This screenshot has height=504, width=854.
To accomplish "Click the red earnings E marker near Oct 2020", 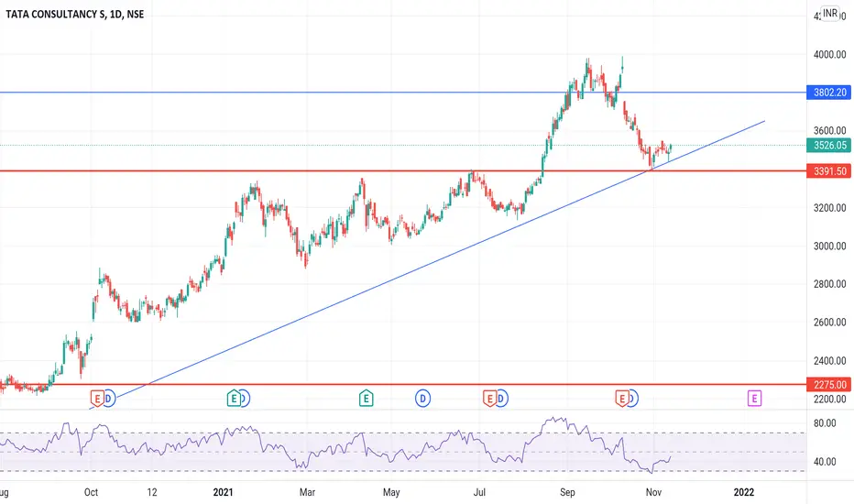I will click(97, 399).
